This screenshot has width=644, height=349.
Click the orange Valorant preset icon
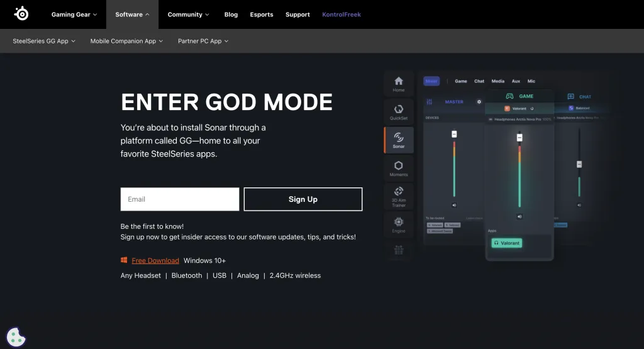click(508, 108)
